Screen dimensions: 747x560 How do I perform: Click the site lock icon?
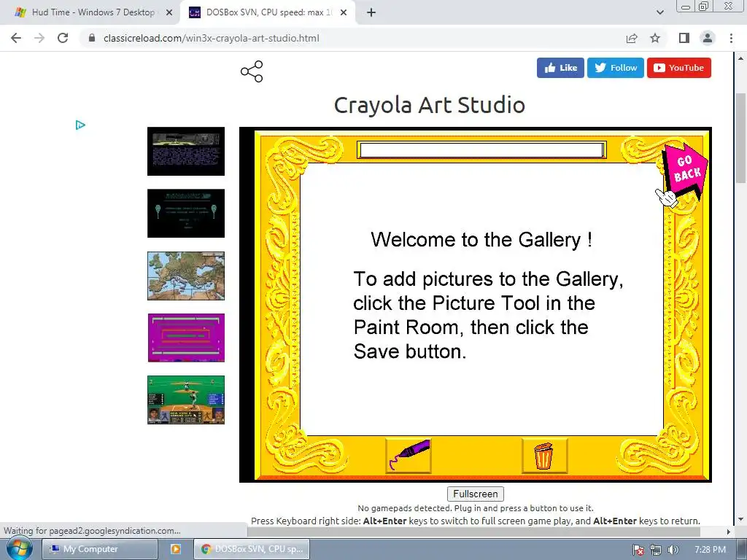(92, 38)
